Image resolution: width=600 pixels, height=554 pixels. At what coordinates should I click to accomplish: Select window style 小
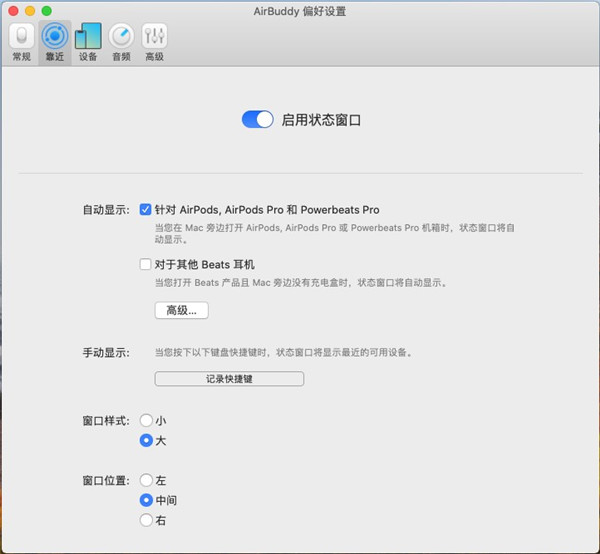[146, 420]
